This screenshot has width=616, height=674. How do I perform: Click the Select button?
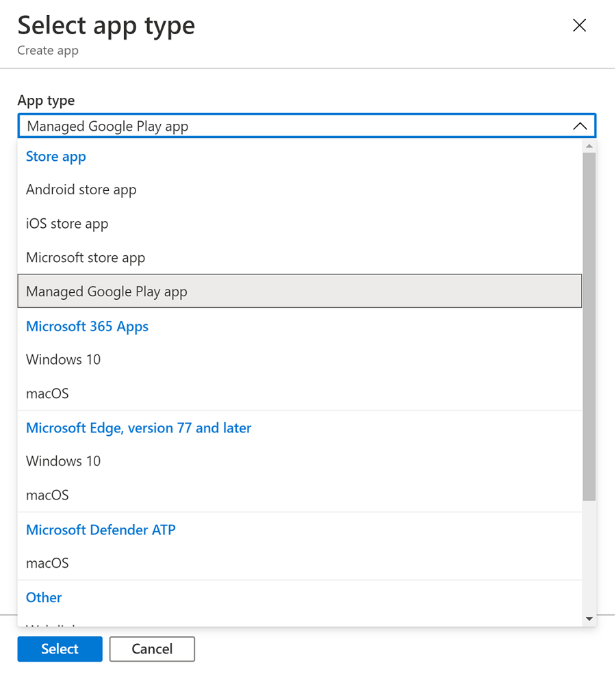click(x=60, y=649)
